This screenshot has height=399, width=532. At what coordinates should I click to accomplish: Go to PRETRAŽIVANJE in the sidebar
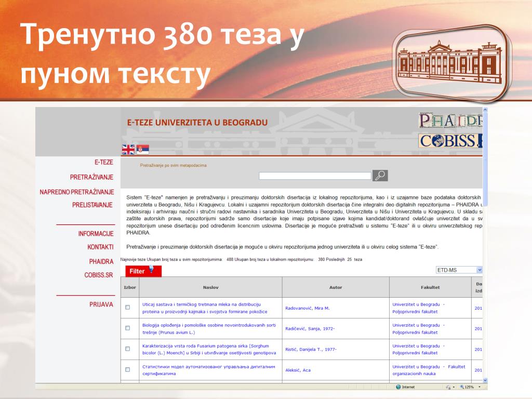[x=91, y=177]
